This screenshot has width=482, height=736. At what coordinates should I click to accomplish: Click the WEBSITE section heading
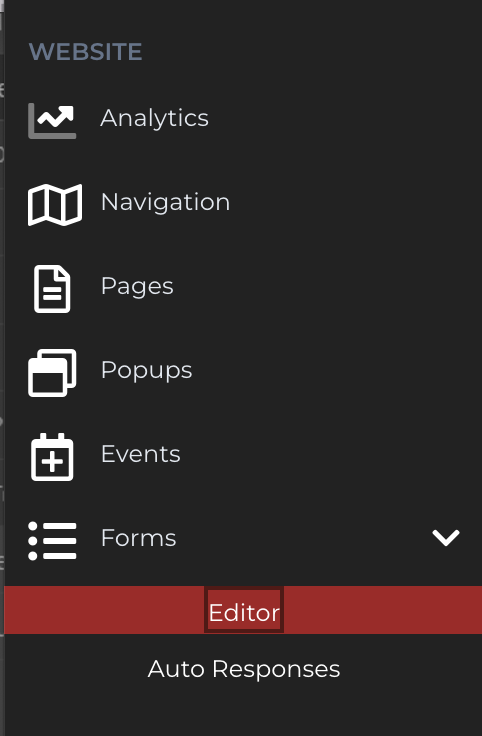(x=85, y=52)
